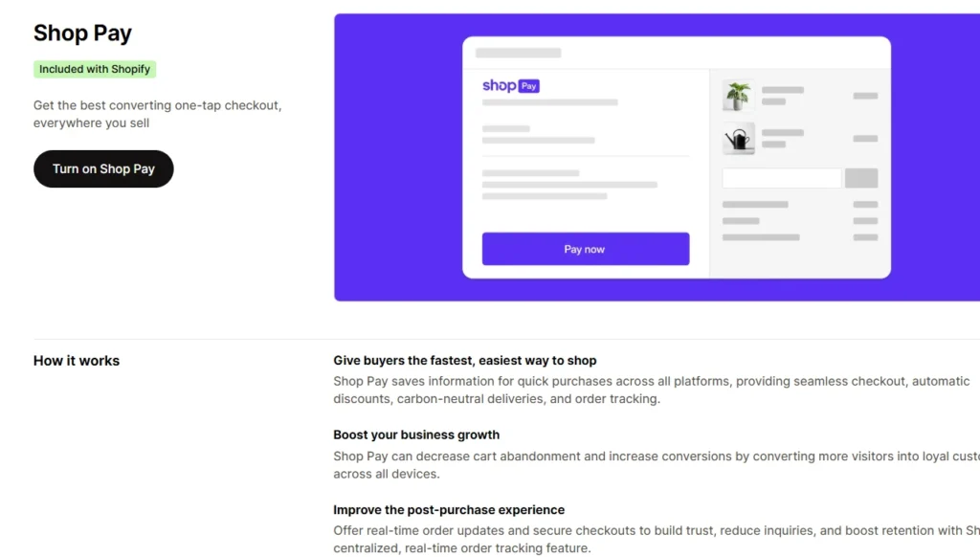Click the price placeholder beside the plant item
This screenshot has height=557, width=980.
[x=866, y=95]
